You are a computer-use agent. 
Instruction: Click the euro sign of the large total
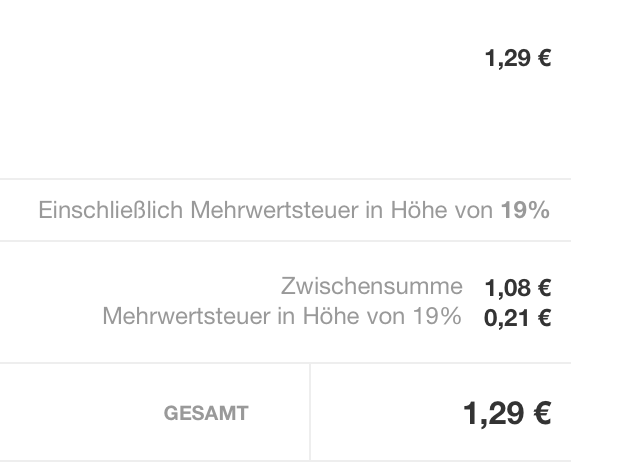coord(541,413)
